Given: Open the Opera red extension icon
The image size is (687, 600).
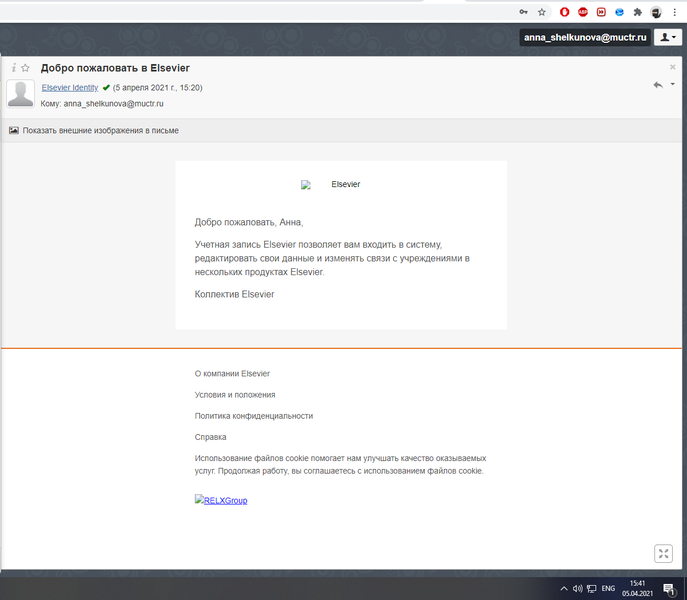Looking at the screenshot, I should [565, 12].
